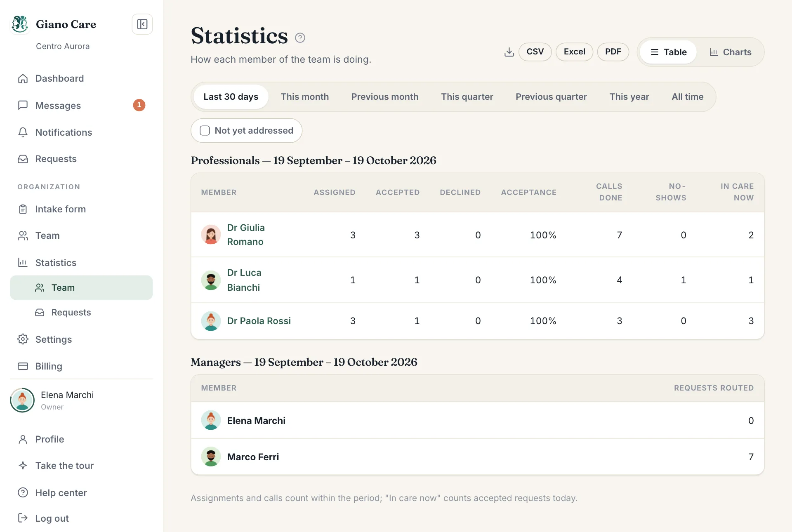This screenshot has height=532, width=792.
Task: Open Profile page
Action: pyautogui.click(x=81, y=439)
